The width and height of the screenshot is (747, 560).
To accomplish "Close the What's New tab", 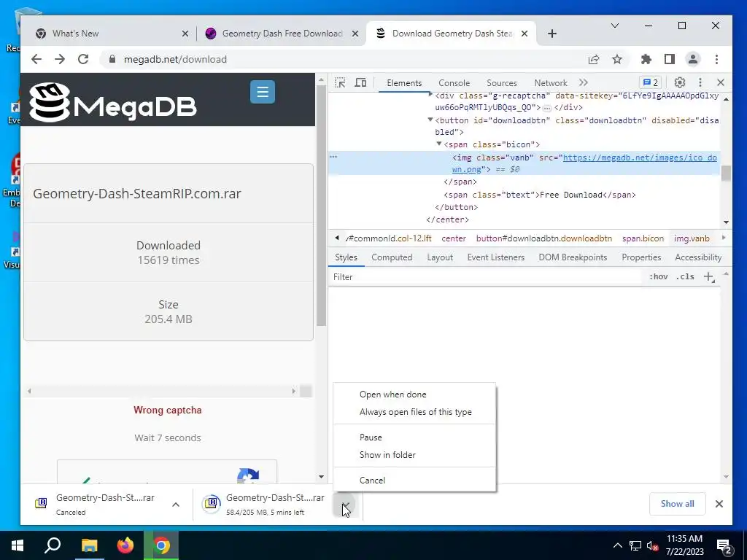I will (x=185, y=34).
